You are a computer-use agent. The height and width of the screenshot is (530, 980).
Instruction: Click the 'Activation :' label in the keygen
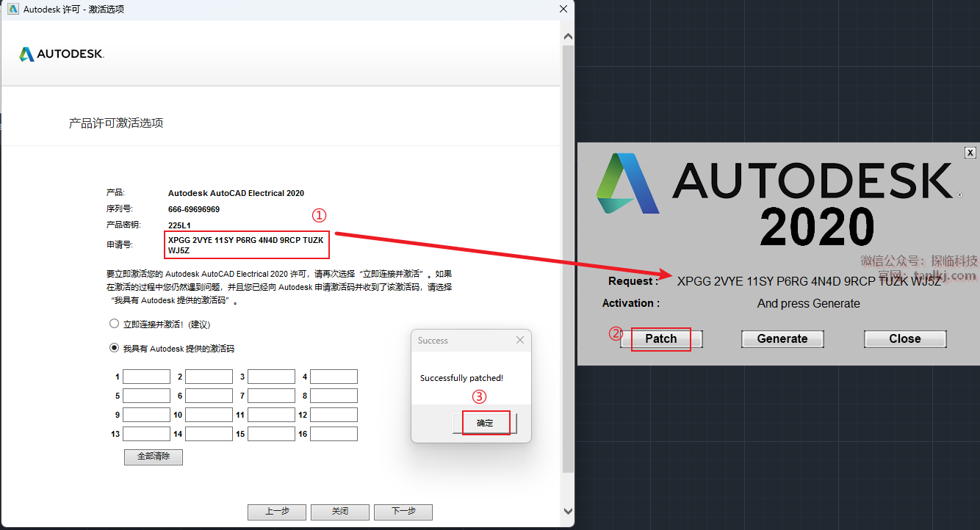tap(631, 303)
